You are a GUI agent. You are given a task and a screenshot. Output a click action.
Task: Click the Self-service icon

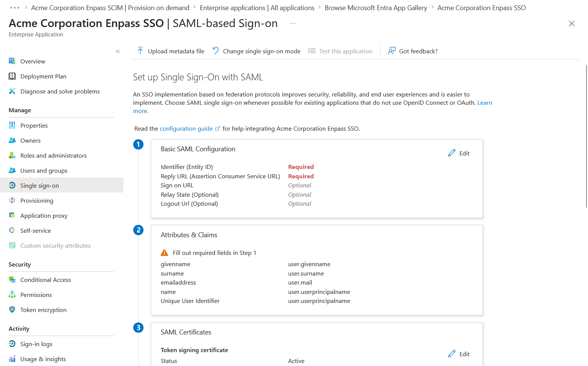12,230
